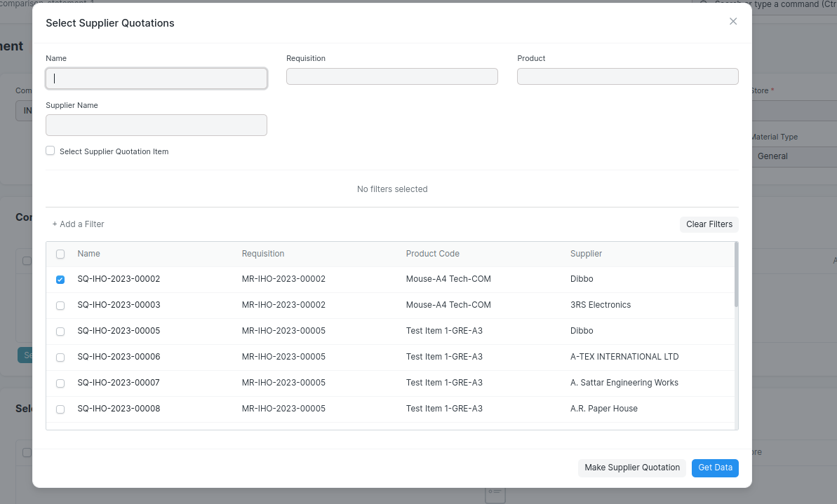The image size is (837, 504).
Task: Click Test Item 1-GRE-A3 in the SQ-IHO-2023-00007 row
Action: tap(444, 383)
